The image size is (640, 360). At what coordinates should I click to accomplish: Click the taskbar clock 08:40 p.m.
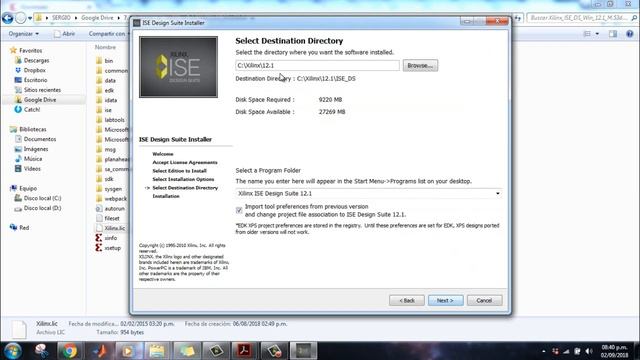(614, 347)
